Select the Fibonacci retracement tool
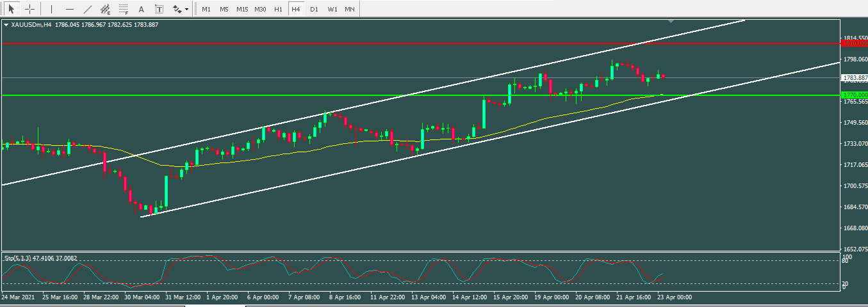The width and height of the screenshot is (868, 307). point(123,10)
